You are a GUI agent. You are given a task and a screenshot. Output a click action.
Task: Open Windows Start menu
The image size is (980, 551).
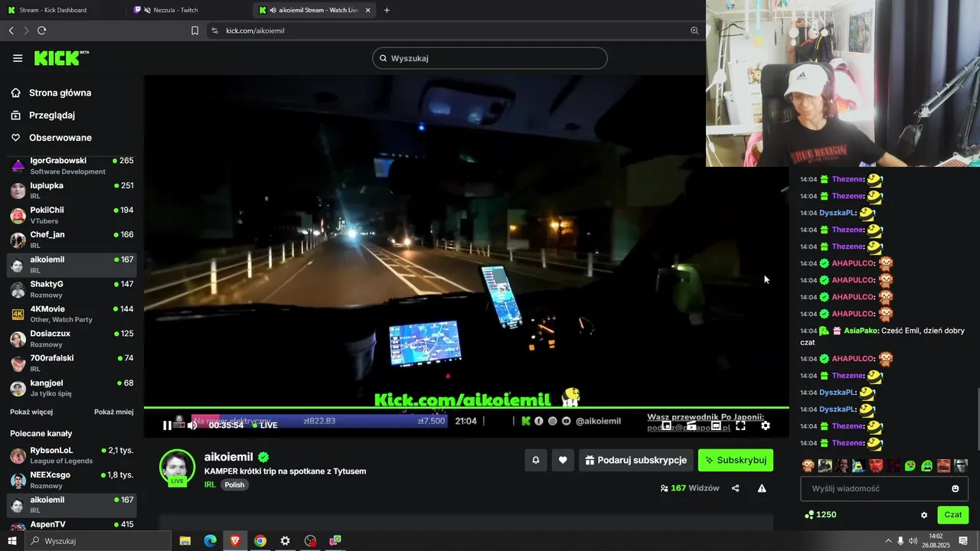pyautogui.click(x=11, y=541)
